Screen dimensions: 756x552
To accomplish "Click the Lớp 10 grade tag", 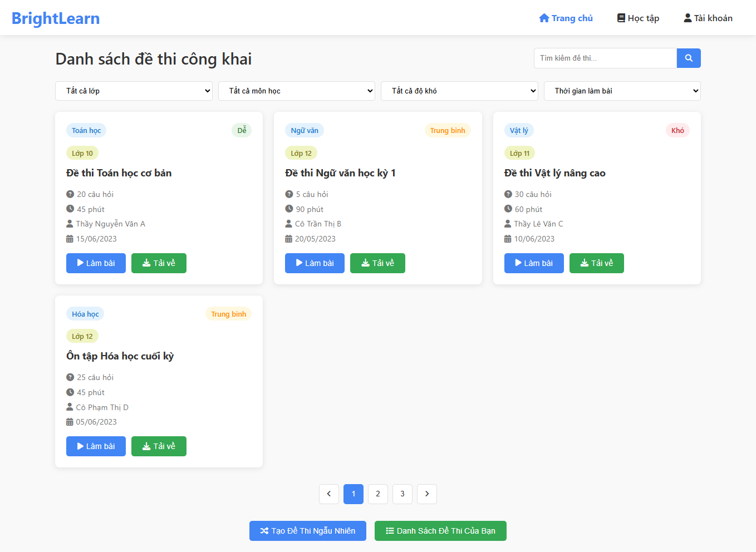I will pyautogui.click(x=82, y=153).
